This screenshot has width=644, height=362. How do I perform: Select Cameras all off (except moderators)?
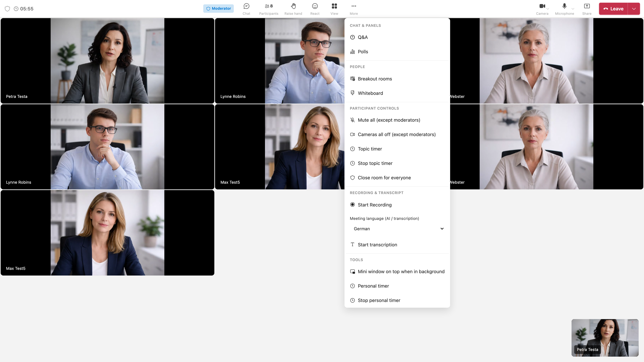[x=397, y=134]
